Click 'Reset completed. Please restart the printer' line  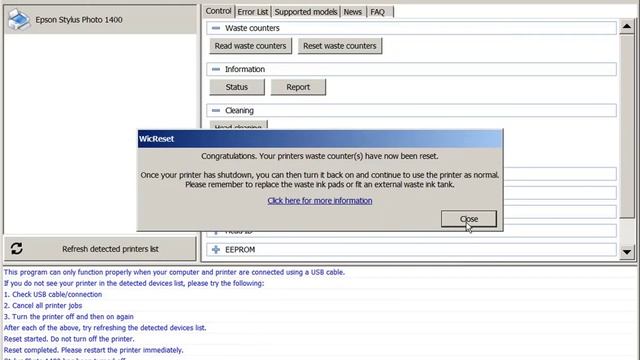(93, 350)
